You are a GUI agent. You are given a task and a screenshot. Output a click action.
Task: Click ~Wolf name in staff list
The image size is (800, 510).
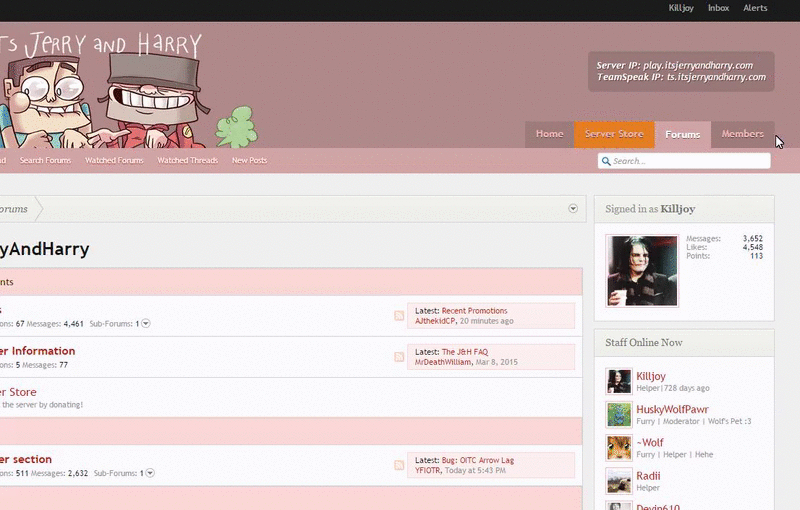(x=650, y=443)
